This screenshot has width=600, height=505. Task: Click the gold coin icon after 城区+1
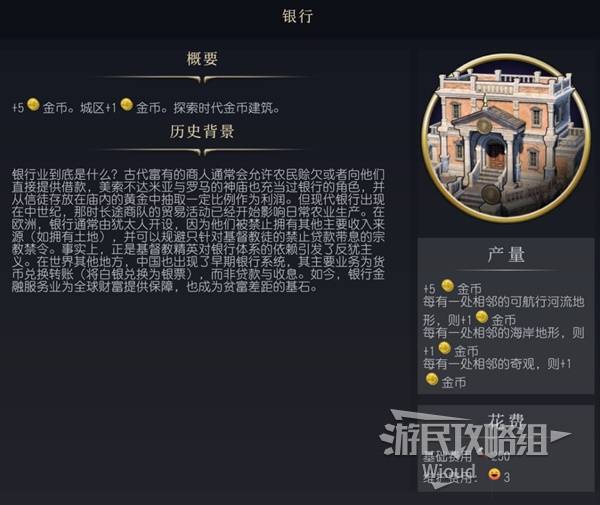[127, 105]
